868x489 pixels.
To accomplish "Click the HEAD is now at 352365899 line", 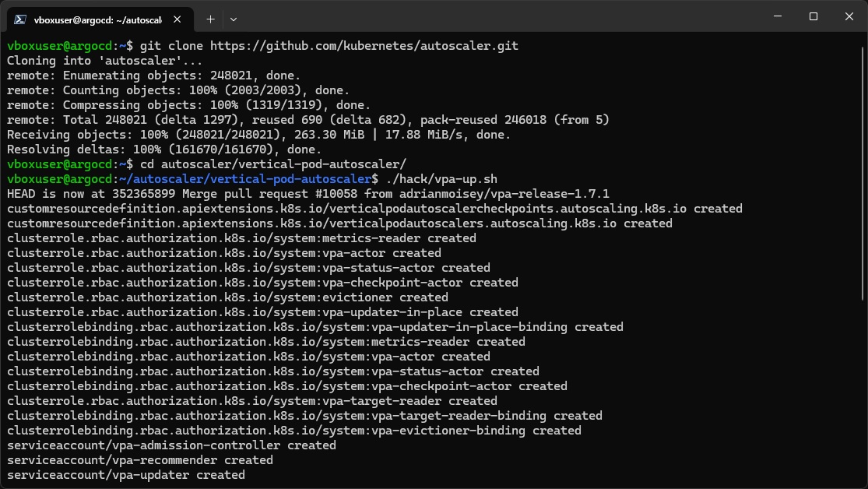I will coord(307,194).
